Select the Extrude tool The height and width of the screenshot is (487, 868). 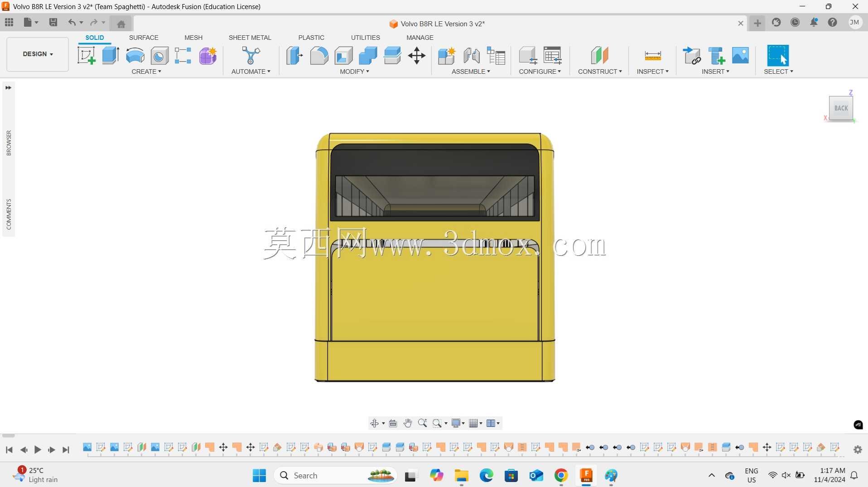(x=111, y=56)
